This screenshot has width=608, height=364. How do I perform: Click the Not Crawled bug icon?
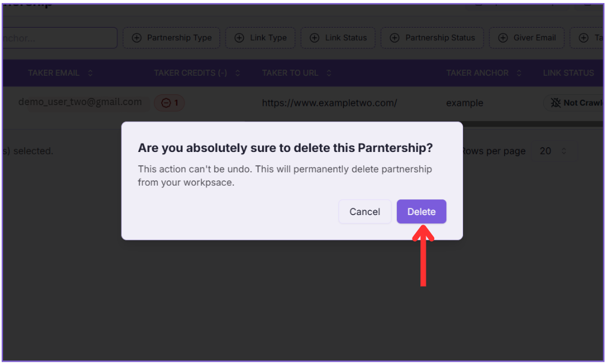(x=555, y=103)
